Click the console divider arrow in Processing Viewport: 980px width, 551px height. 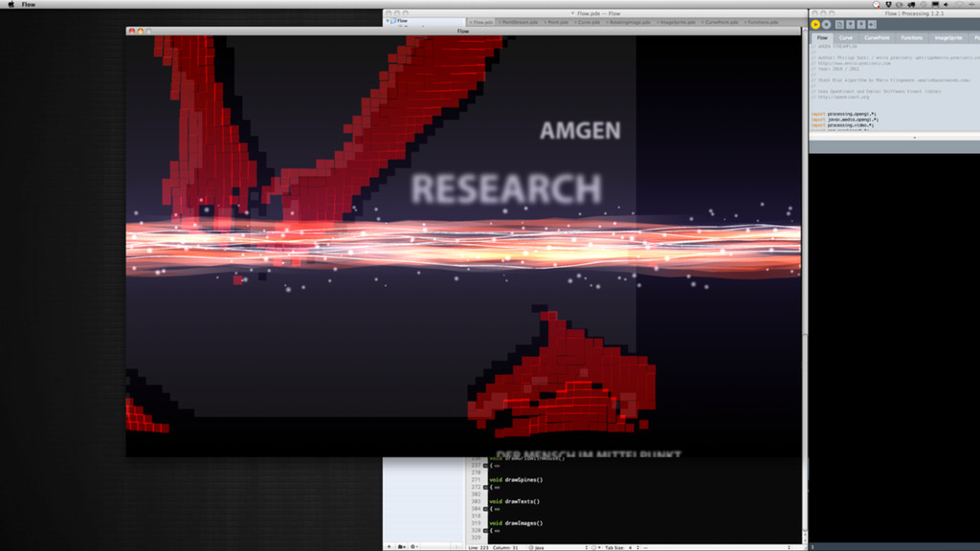pyautogui.click(x=914, y=138)
